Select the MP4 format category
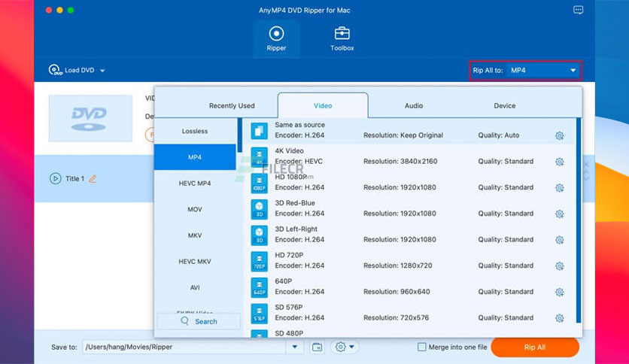This screenshot has width=629, height=364. (195, 157)
